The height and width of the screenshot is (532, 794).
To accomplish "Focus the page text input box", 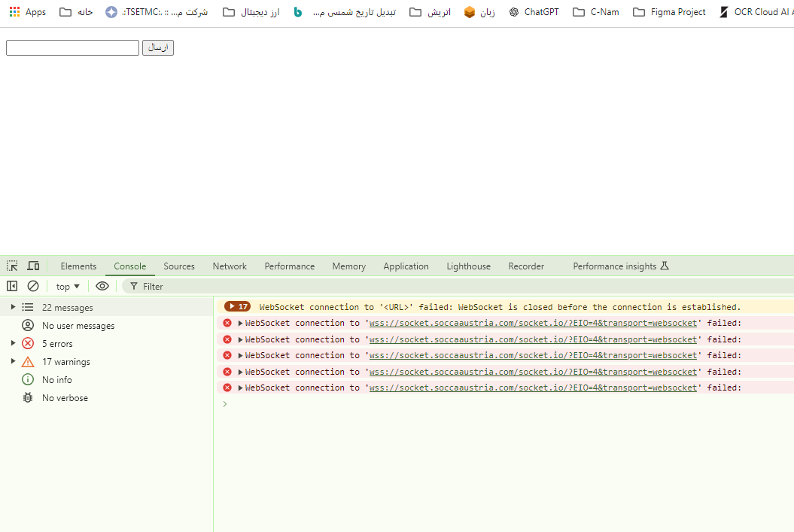I will [72, 47].
